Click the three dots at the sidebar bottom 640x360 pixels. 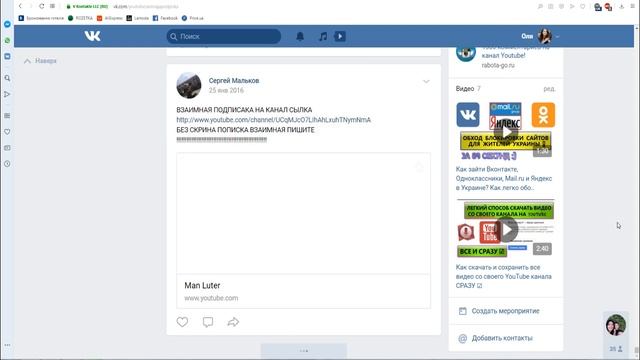[x=7, y=345]
